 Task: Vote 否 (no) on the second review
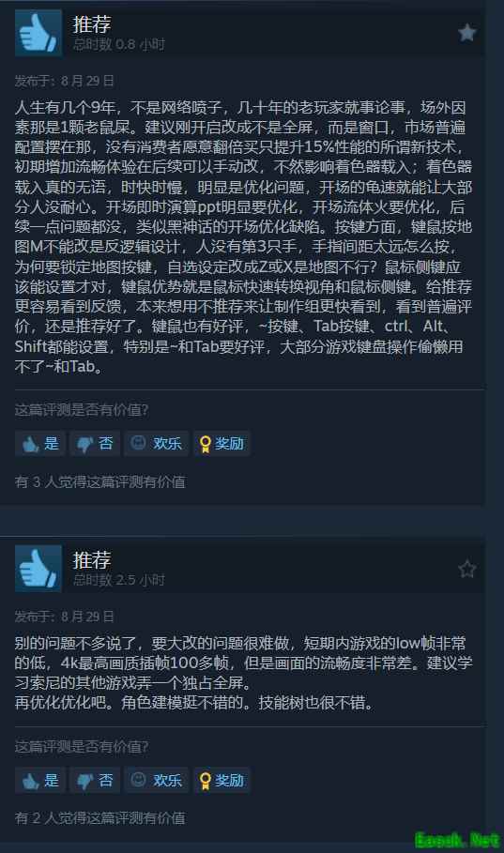(95, 780)
